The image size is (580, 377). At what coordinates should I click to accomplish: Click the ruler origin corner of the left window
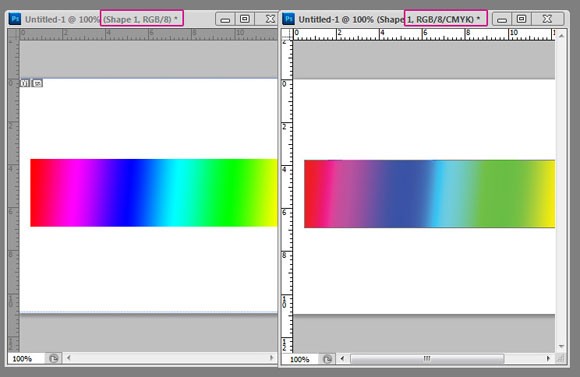point(14,34)
